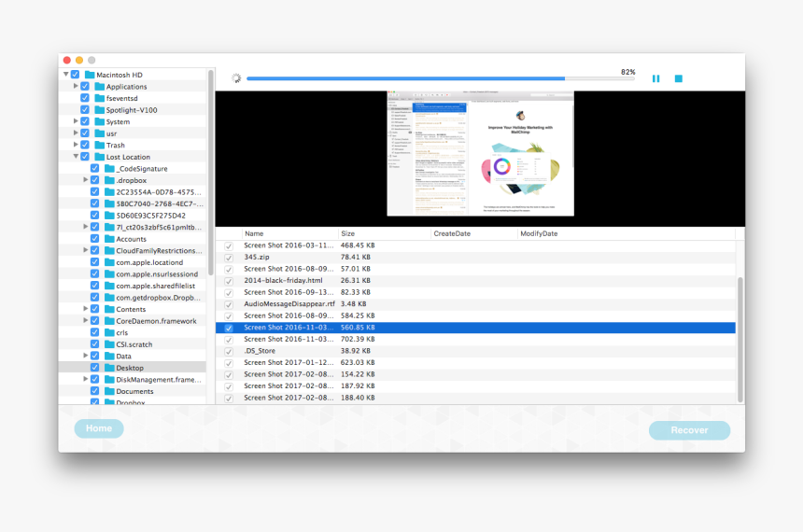Select the usr folder icon
Screen dimensions: 803x532
(100, 133)
